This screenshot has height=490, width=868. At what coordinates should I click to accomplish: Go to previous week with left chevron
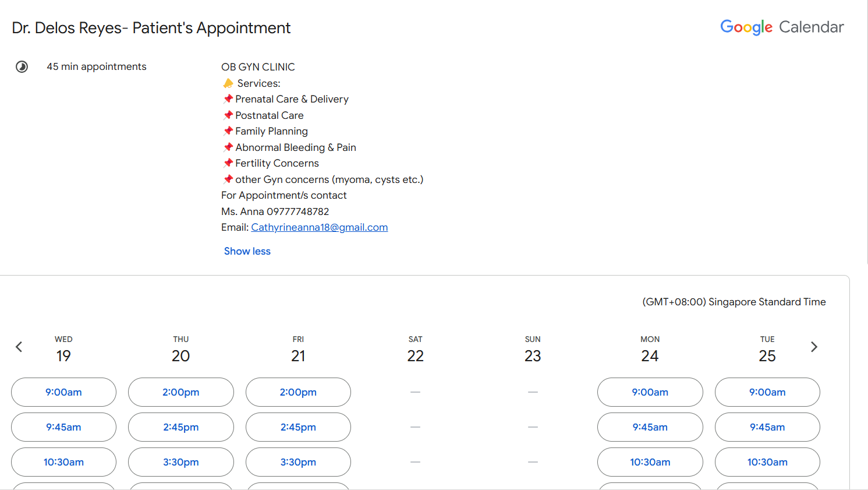click(19, 347)
